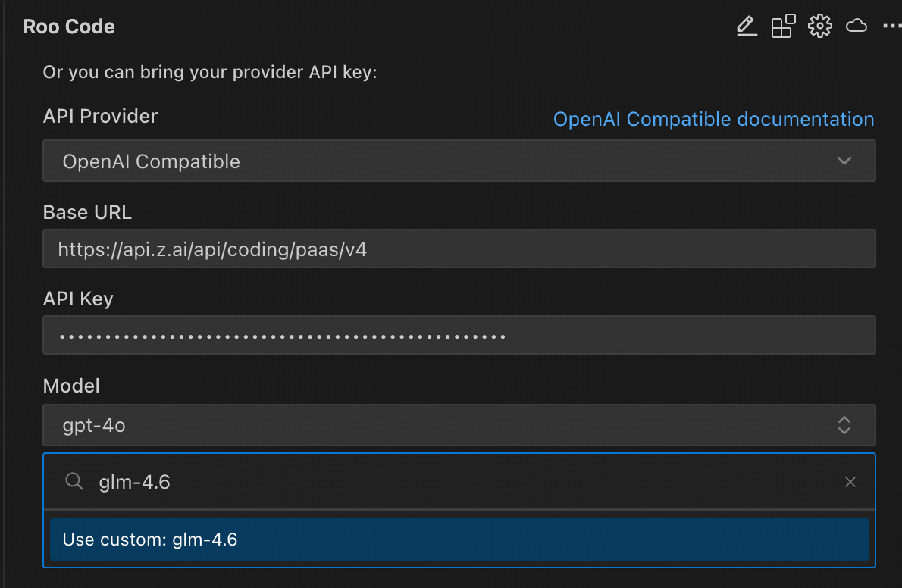
Task: Click the up-down arrows on Model selector
Action: [844, 425]
